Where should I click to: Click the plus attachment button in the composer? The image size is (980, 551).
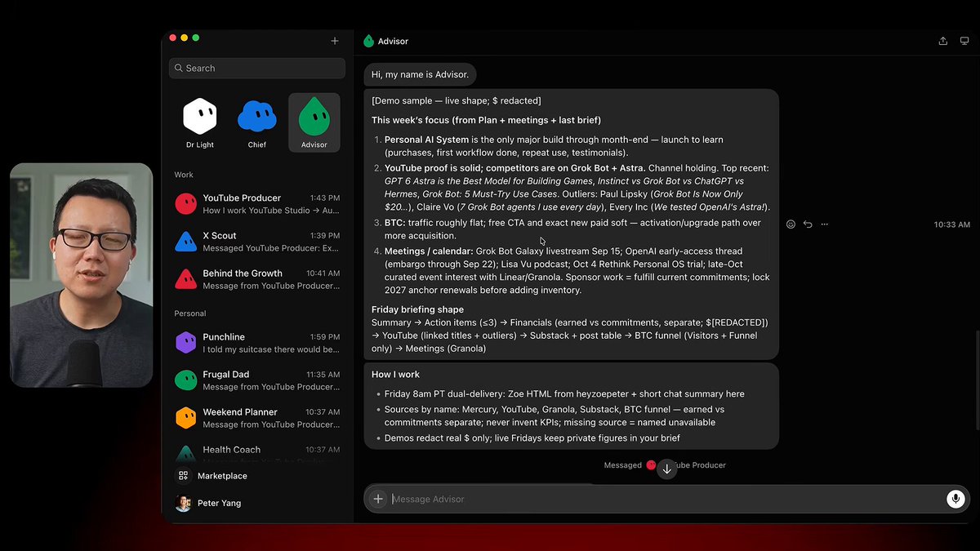click(x=377, y=499)
